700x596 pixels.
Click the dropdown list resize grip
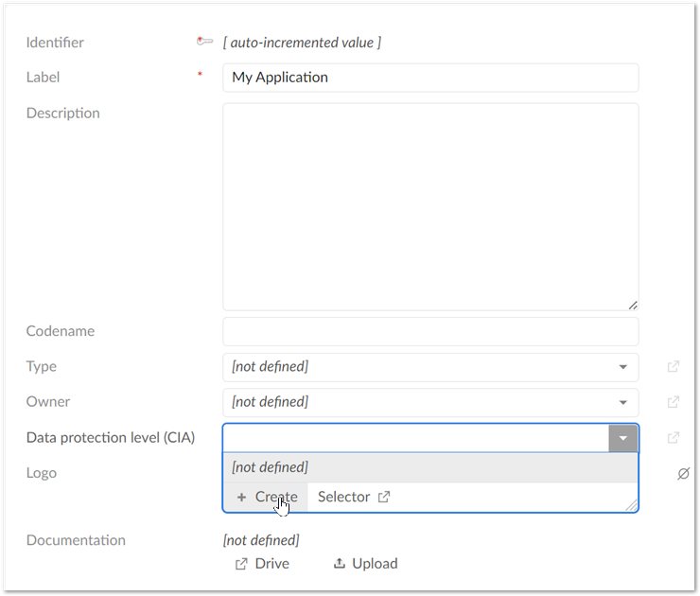click(631, 505)
